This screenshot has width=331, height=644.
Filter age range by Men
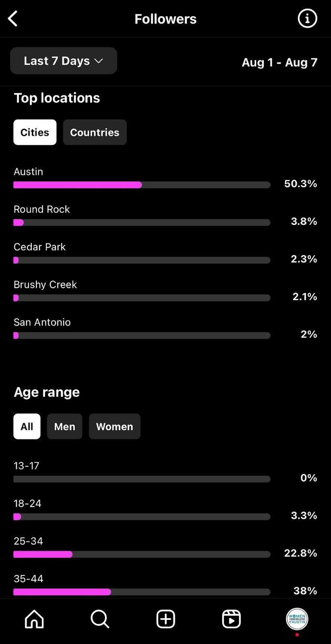(x=65, y=427)
